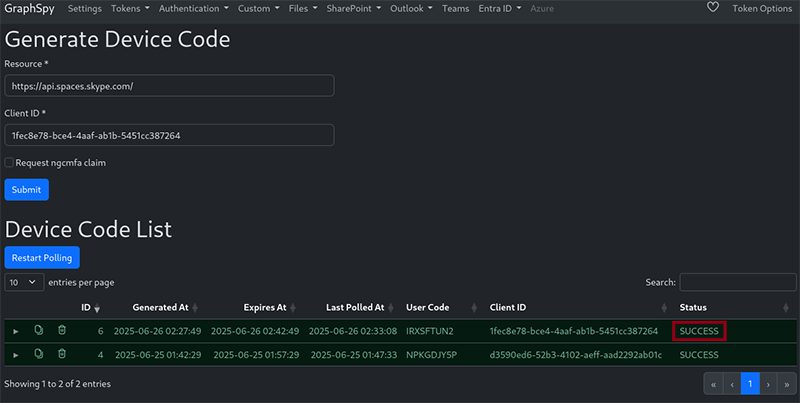Open the Teams page in the navbar
This screenshot has width=800, height=403.
coord(455,8)
